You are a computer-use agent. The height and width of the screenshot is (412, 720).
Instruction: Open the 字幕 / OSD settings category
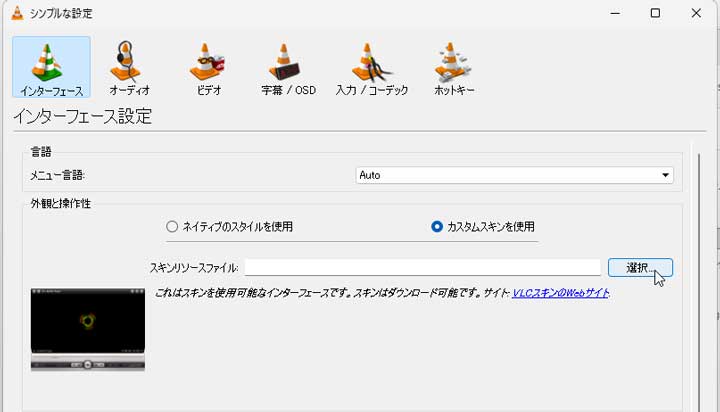pos(288,67)
